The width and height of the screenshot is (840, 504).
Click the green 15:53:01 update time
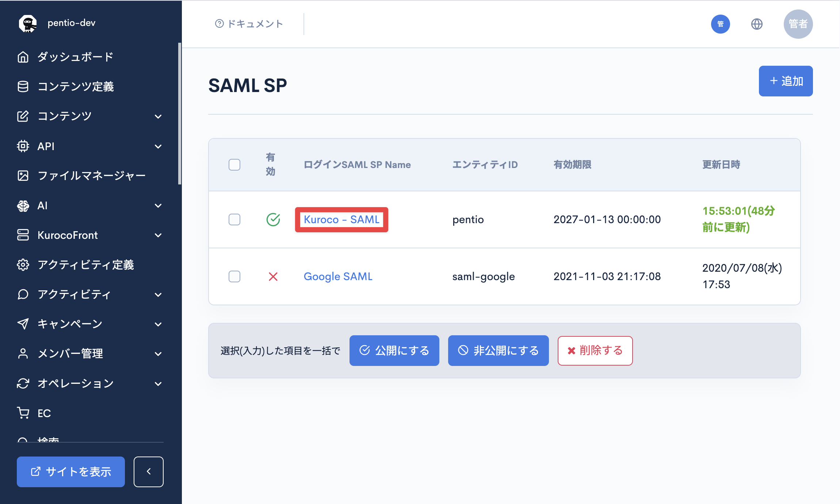(x=738, y=219)
